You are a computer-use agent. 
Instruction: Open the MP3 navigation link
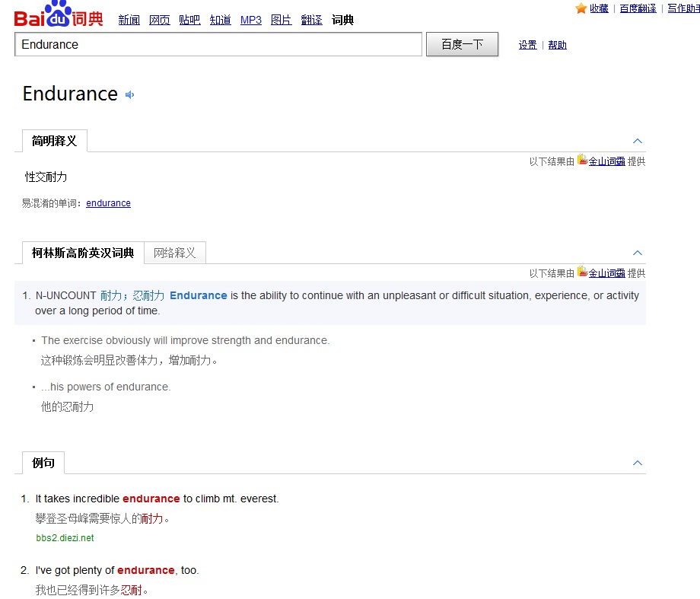pyautogui.click(x=251, y=20)
